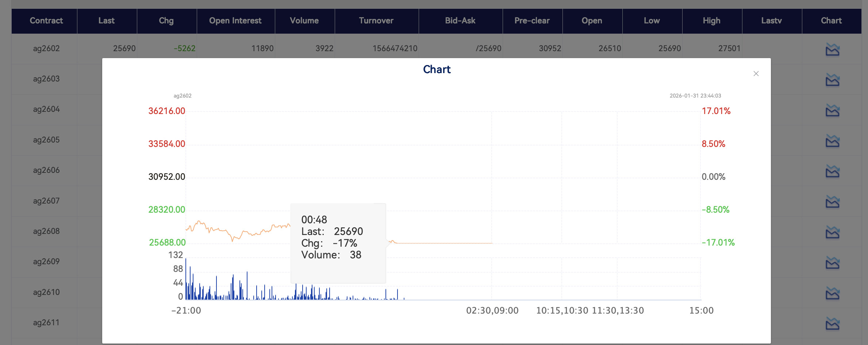
Task: Close the Chart popup dialog
Action: [x=756, y=74]
